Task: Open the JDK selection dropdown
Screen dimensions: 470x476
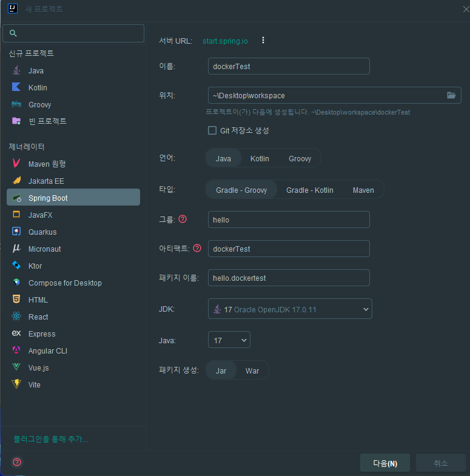Action: 290,309
